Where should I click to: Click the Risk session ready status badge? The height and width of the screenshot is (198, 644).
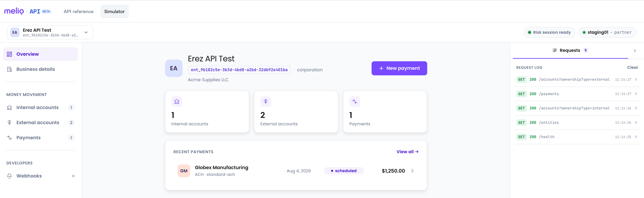coord(549,32)
